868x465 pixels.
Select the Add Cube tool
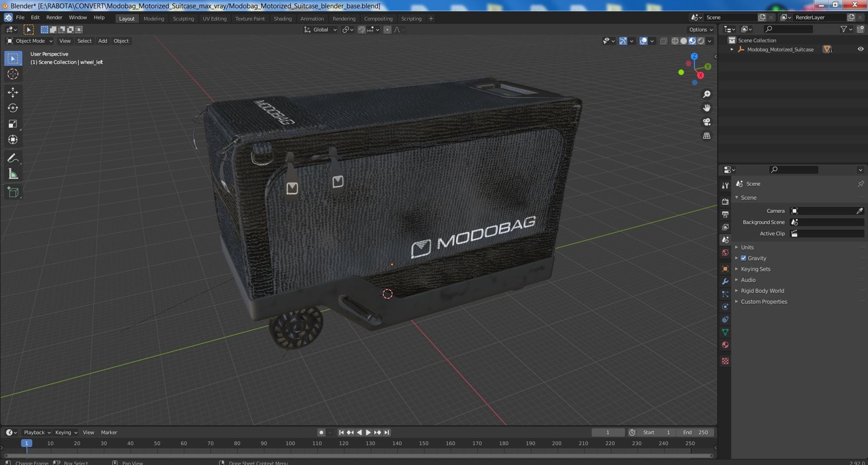[13, 192]
